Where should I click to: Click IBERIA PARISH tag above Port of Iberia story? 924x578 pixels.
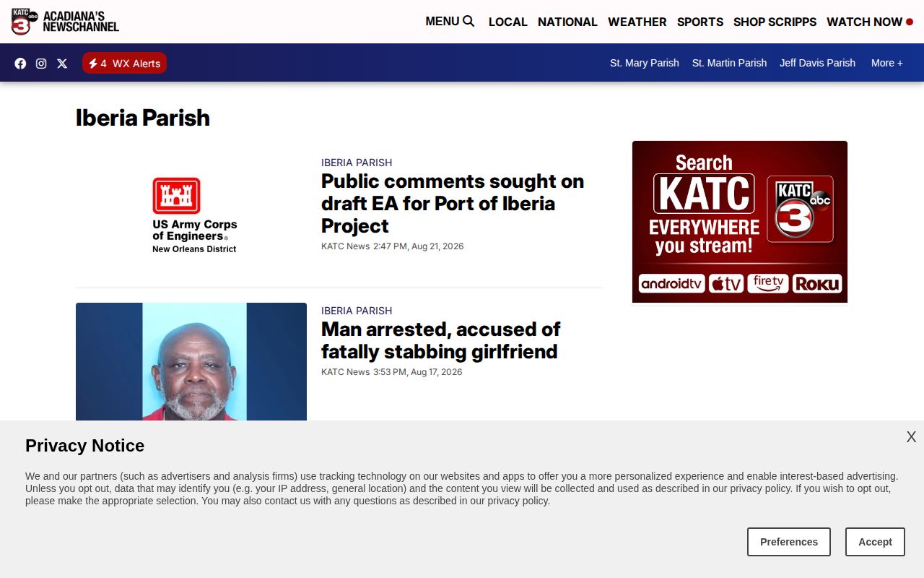pyautogui.click(x=357, y=163)
